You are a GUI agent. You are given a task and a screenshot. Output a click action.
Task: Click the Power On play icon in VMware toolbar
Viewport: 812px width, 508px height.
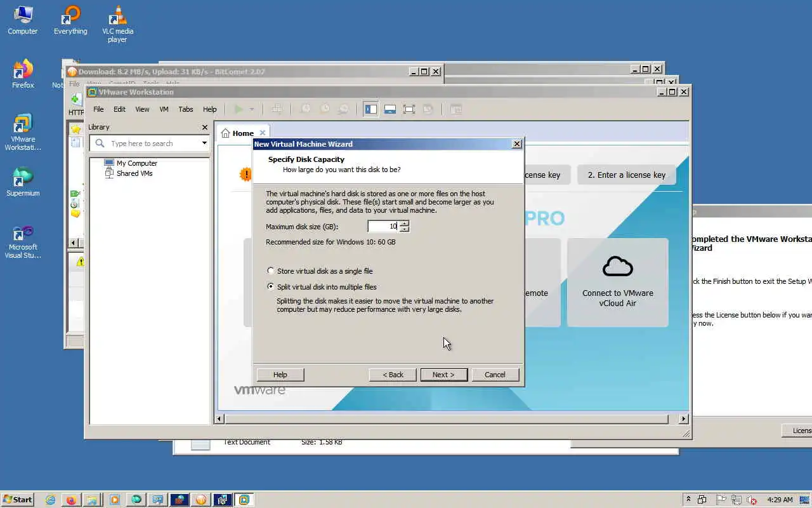click(239, 109)
